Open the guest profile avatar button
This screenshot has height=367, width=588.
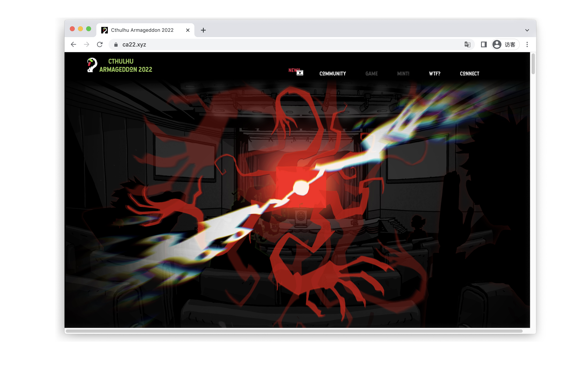click(x=505, y=44)
